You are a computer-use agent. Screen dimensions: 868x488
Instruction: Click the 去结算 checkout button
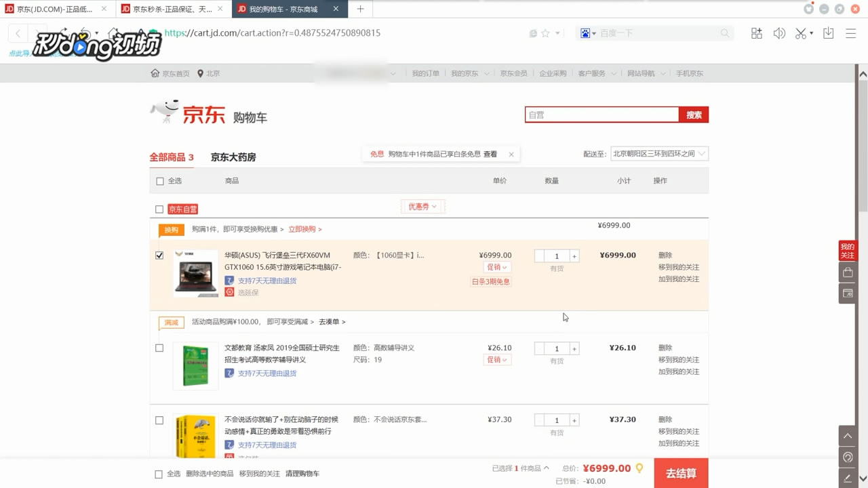click(x=680, y=472)
